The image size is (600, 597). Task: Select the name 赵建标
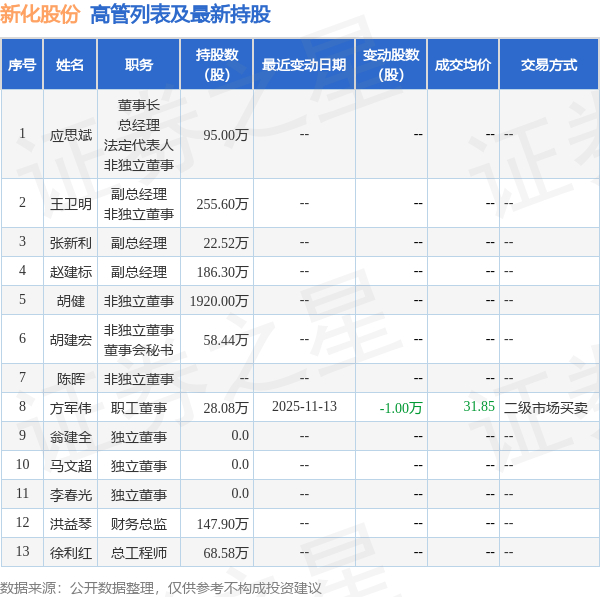point(71,272)
